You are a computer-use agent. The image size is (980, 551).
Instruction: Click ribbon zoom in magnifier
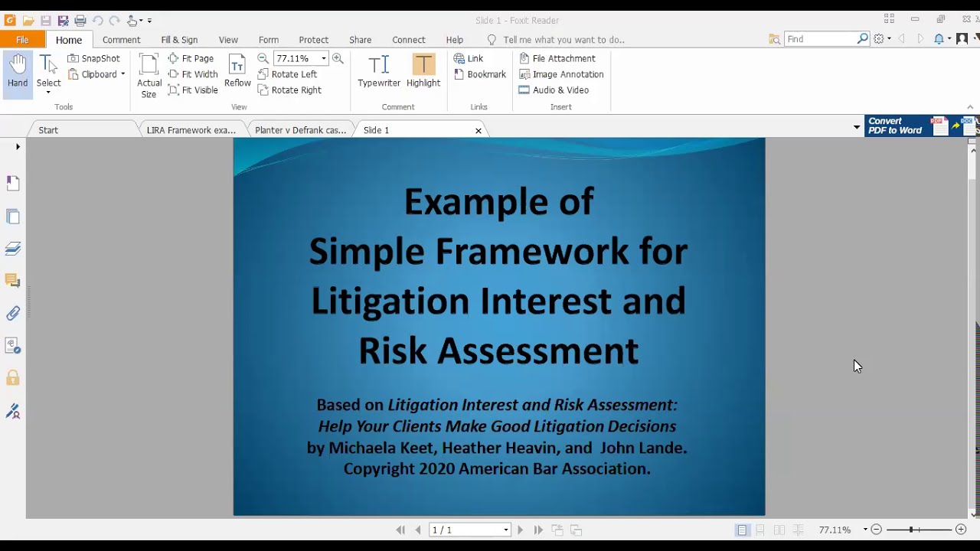pos(338,58)
